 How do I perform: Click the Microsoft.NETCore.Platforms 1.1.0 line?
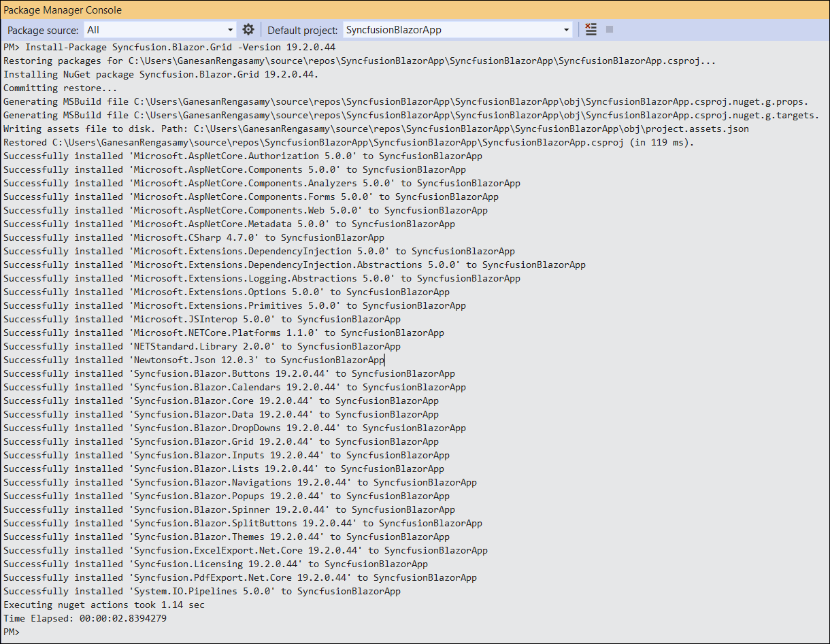(224, 333)
